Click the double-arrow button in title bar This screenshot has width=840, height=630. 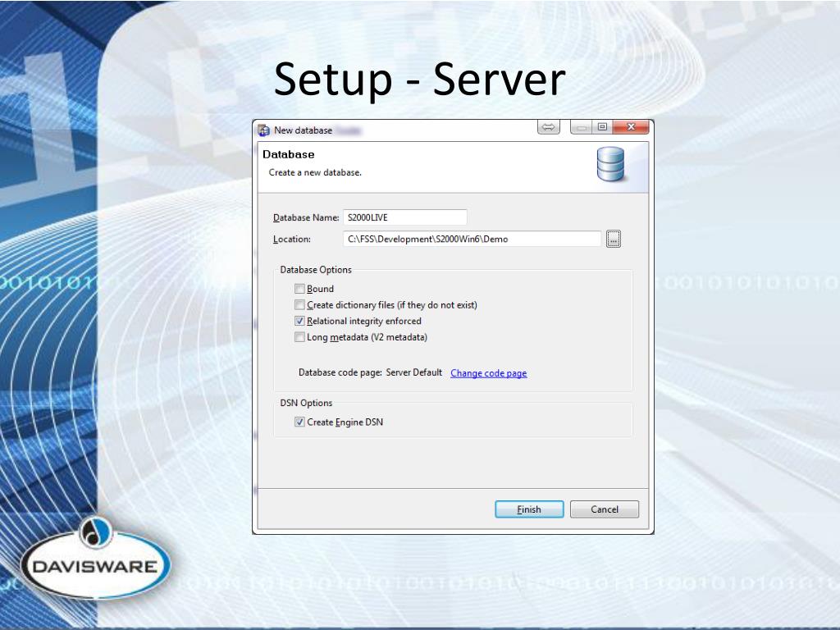[549, 127]
